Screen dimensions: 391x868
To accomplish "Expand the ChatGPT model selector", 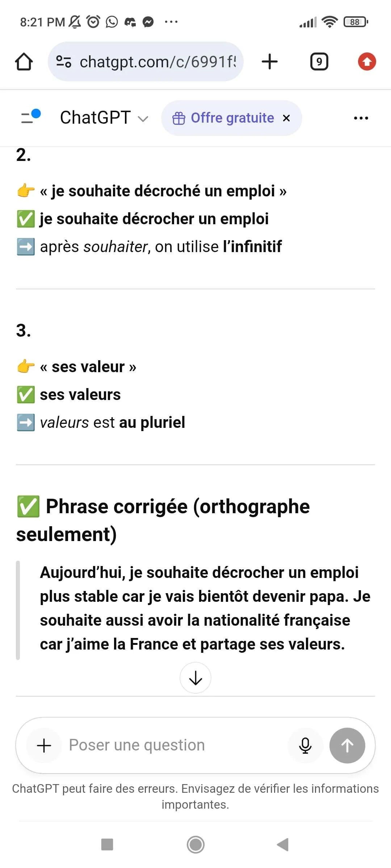I will [x=104, y=118].
